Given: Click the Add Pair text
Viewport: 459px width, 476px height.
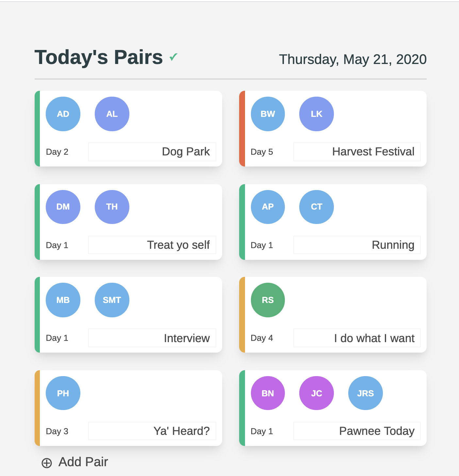Looking at the screenshot, I should (x=83, y=462).
